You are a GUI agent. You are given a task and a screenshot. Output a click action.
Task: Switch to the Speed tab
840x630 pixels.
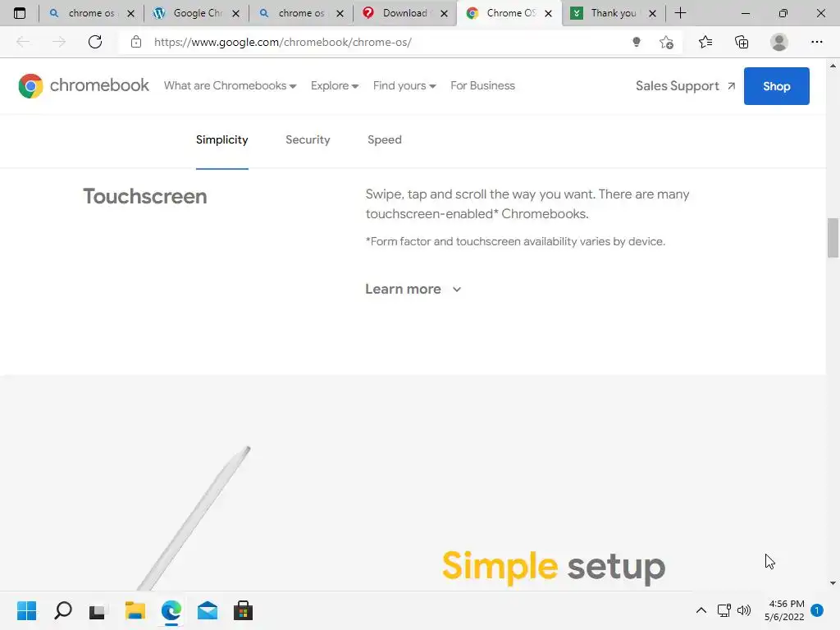pos(384,139)
